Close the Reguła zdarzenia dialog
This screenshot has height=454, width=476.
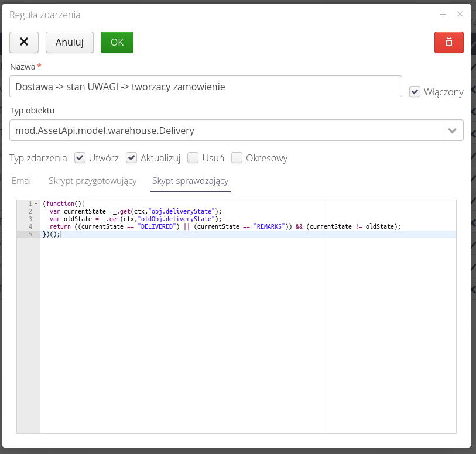point(460,14)
